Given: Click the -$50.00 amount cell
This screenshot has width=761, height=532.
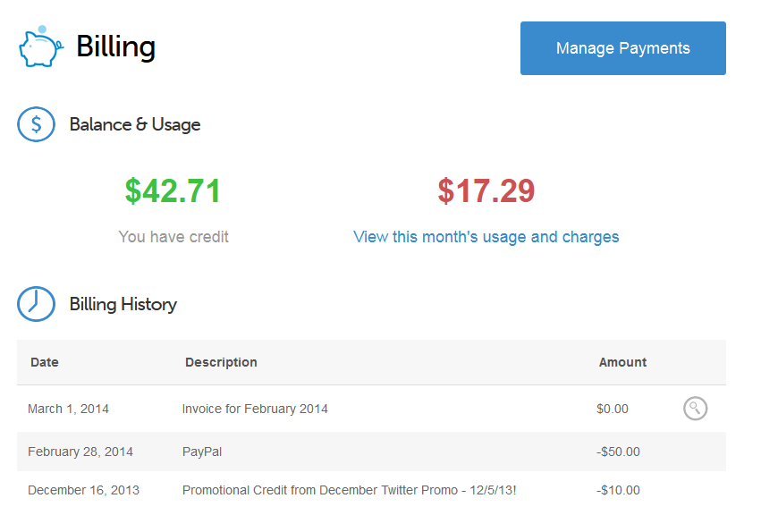Looking at the screenshot, I should point(618,452).
